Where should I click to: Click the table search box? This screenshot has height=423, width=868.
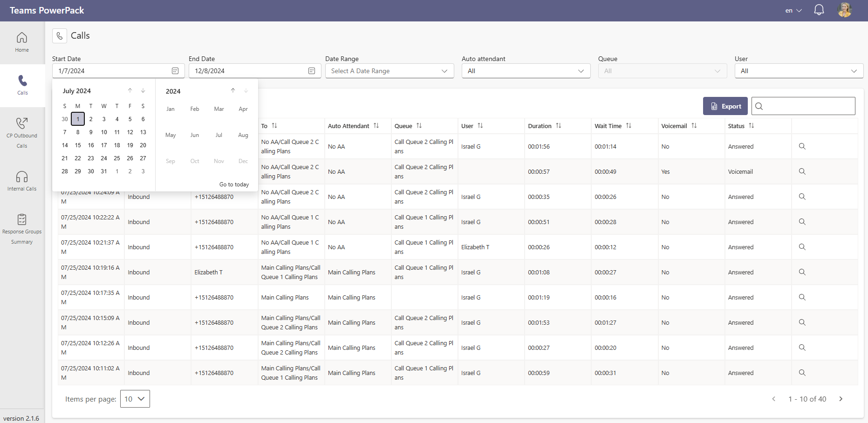pos(803,106)
